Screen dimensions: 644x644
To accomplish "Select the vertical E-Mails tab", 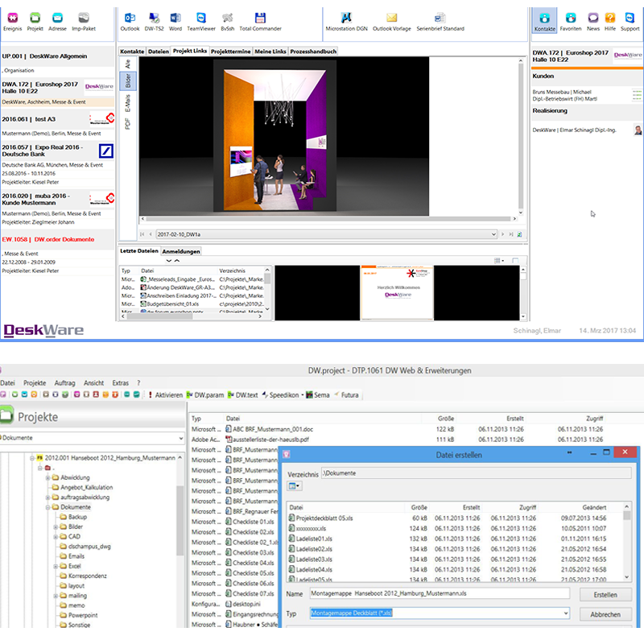I will [x=128, y=104].
